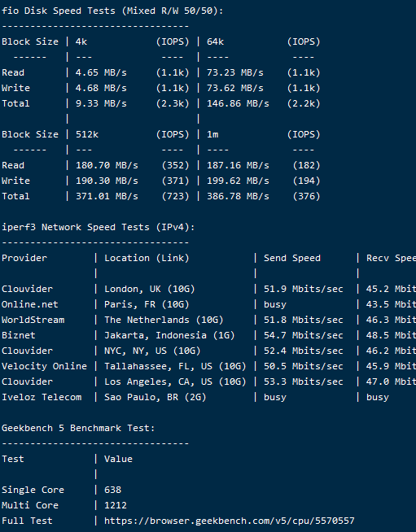Click the '52.4 Mbits/sec' NYC send speed

pyautogui.click(x=304, y=351)
